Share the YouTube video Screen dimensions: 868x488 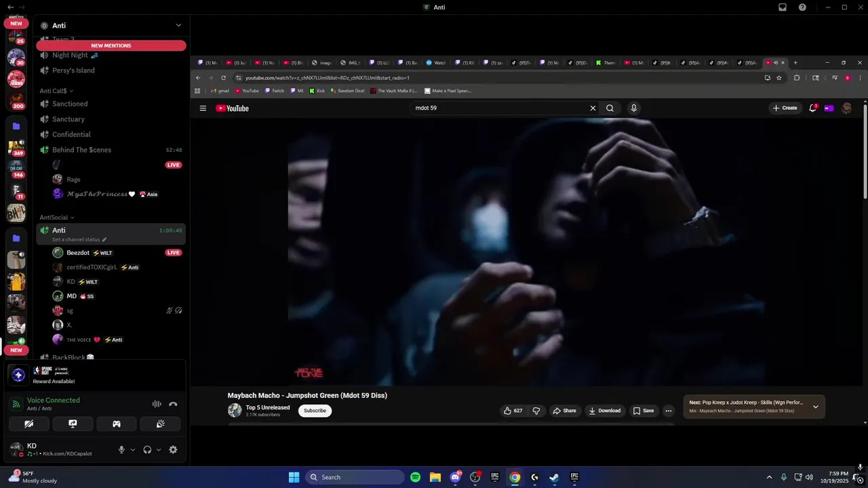(564, 411)
